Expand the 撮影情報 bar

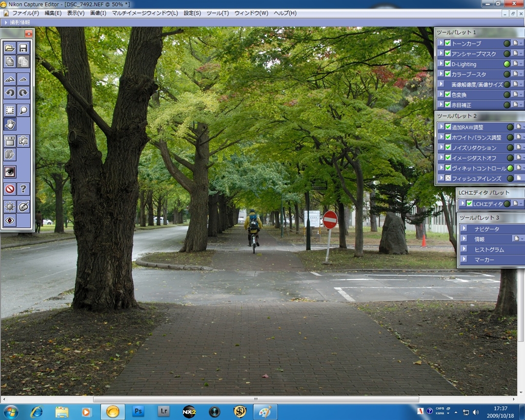(x=6, y=23)
